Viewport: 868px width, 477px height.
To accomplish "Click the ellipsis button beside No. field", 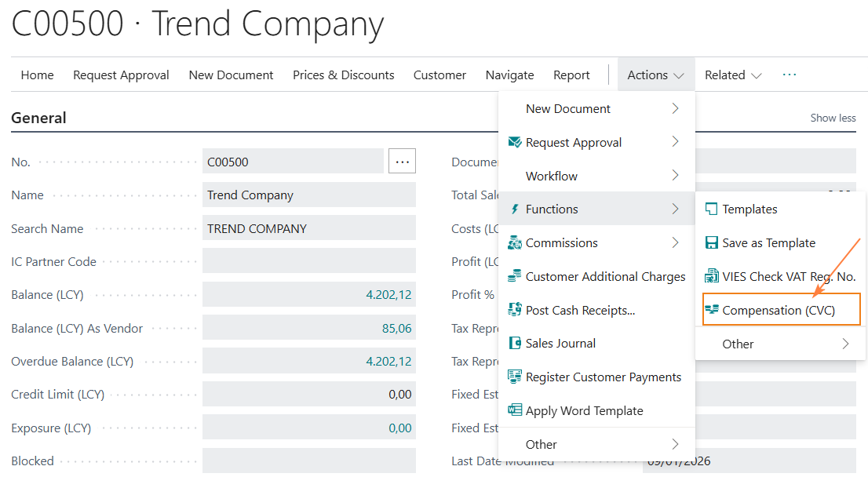I will point(402,162).
